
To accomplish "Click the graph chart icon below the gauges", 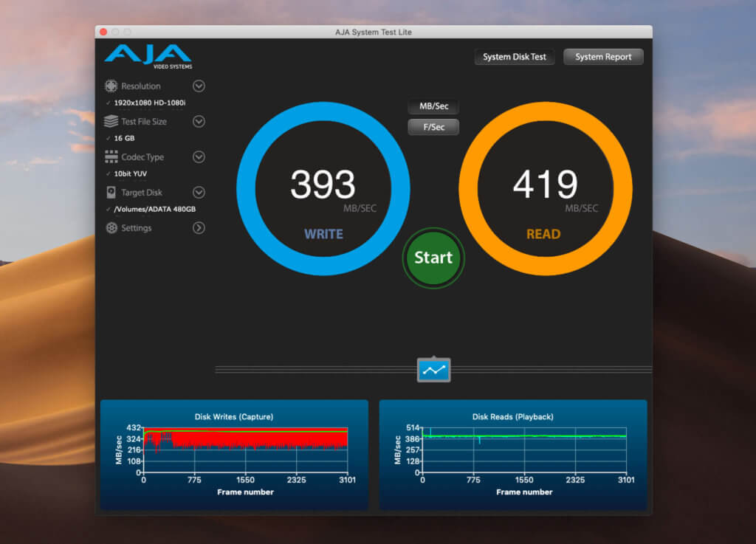I will coord(433,369).
